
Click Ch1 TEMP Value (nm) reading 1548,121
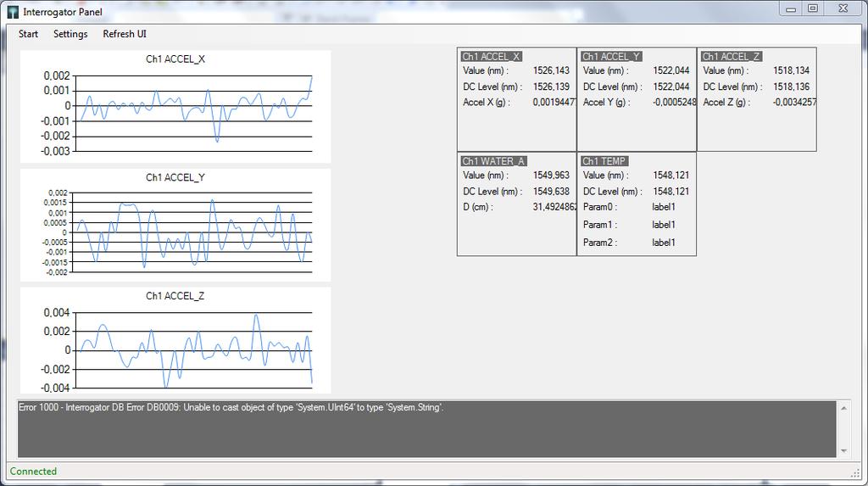pyautogui.click(x=671, y=175)
